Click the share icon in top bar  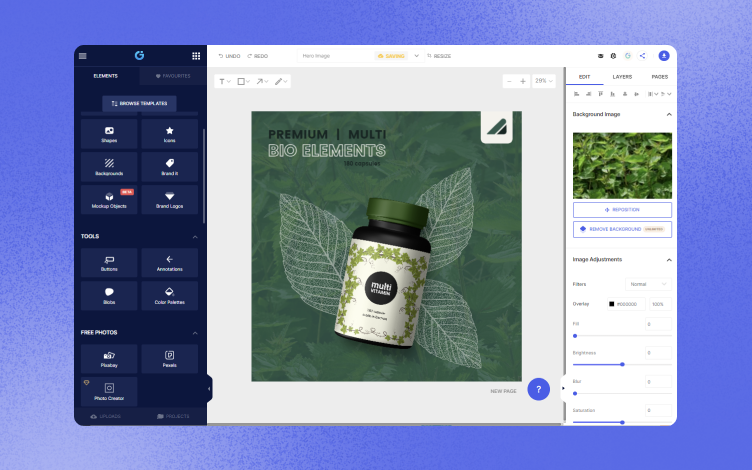642,56
